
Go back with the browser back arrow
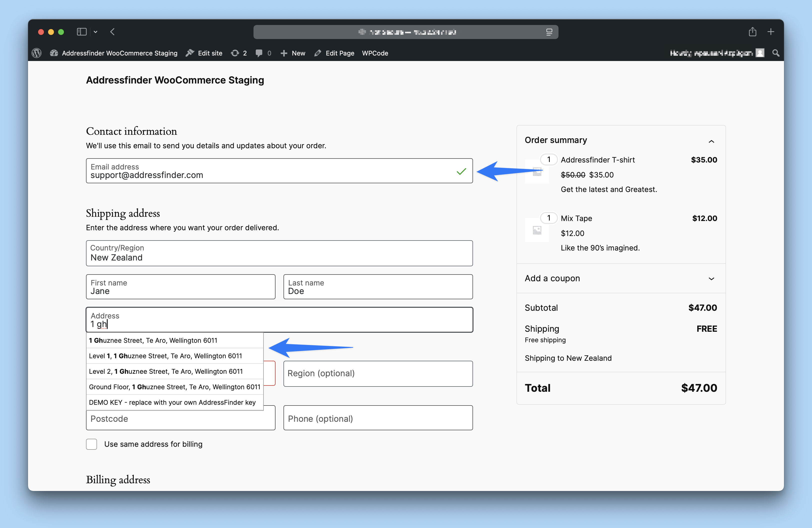tap(112, 32)
